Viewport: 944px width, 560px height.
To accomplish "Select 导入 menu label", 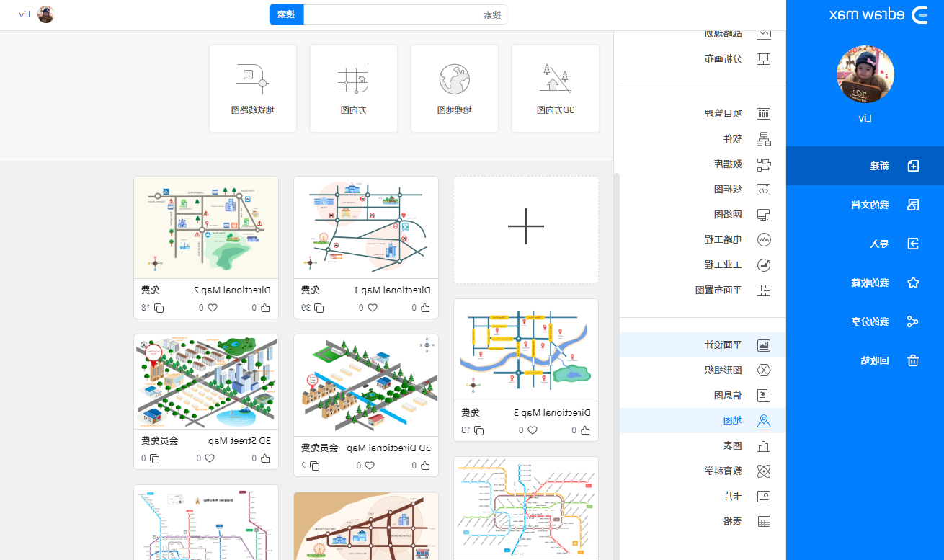I will (879, 244).
